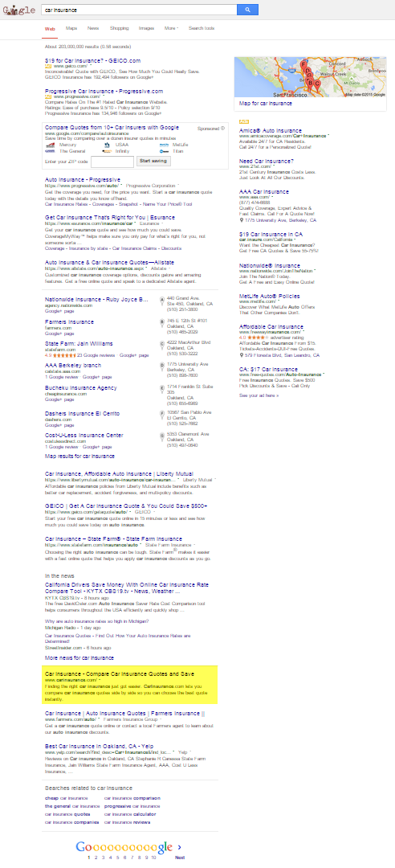
Task: Expand arrow beside the GEICO ad URL
Action: (x=91, y=66)
